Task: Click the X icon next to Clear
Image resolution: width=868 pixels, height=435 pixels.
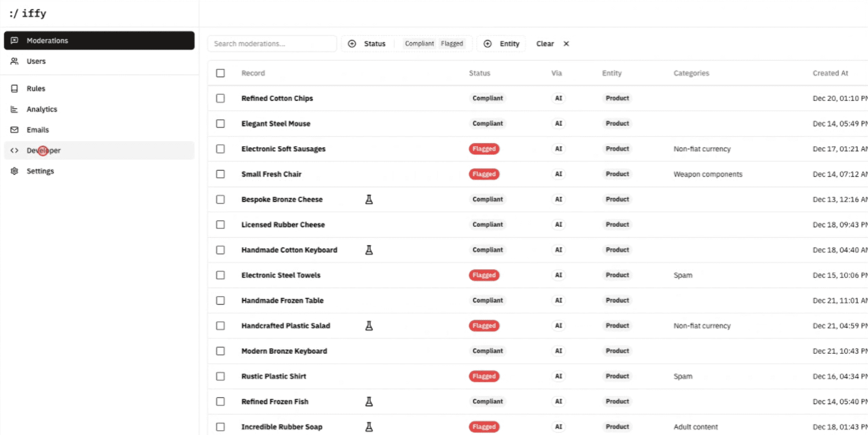Action: 566,44
